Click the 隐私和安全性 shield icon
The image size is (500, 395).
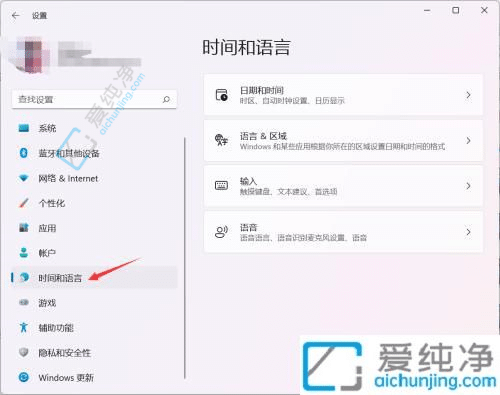coord(24,352)
